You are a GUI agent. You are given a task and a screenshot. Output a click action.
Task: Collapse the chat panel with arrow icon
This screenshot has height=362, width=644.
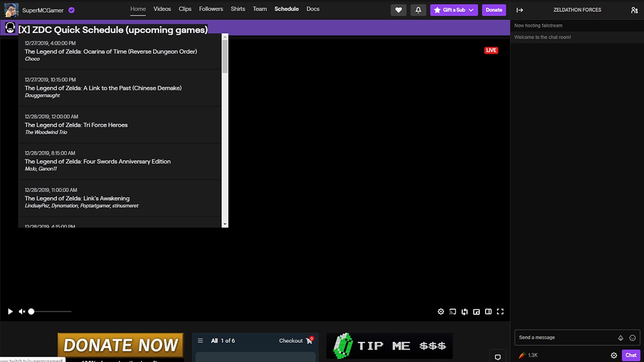(x=520, y=10)
